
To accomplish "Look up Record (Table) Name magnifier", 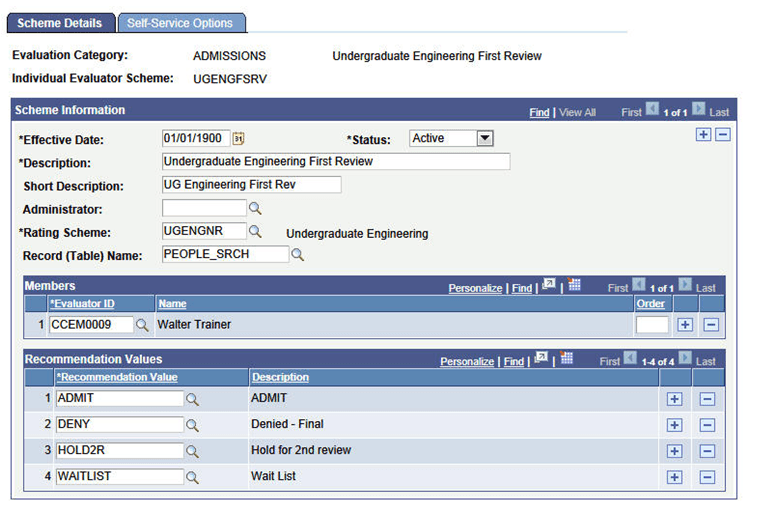I will [297, 254].
